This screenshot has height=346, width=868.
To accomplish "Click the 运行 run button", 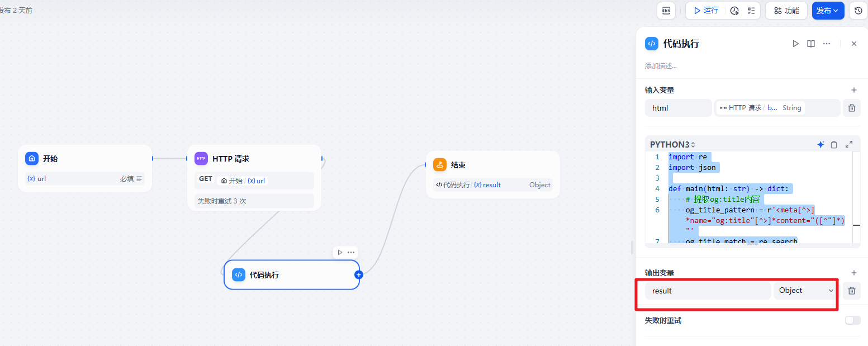I will click(705, 11).
